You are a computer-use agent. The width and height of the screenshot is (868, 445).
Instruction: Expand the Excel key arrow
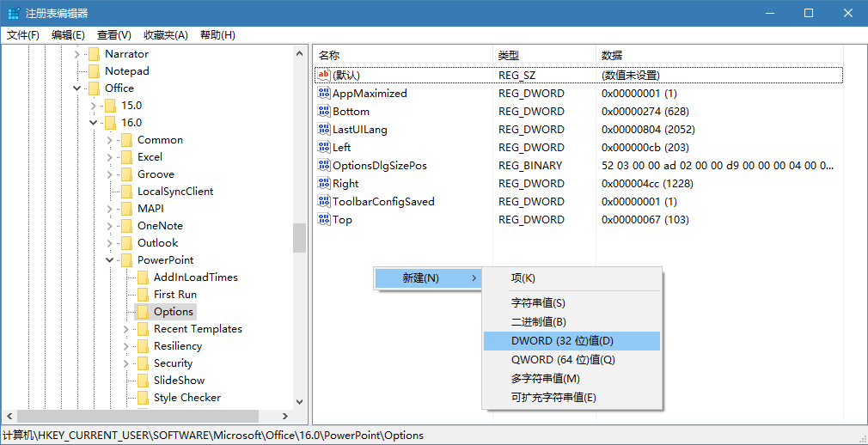pos(110,156)
